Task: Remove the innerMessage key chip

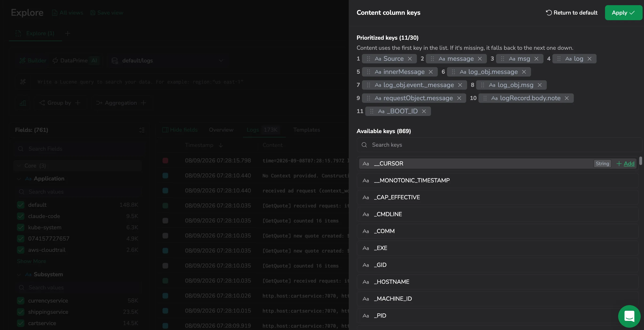Action: coord(431,72)
